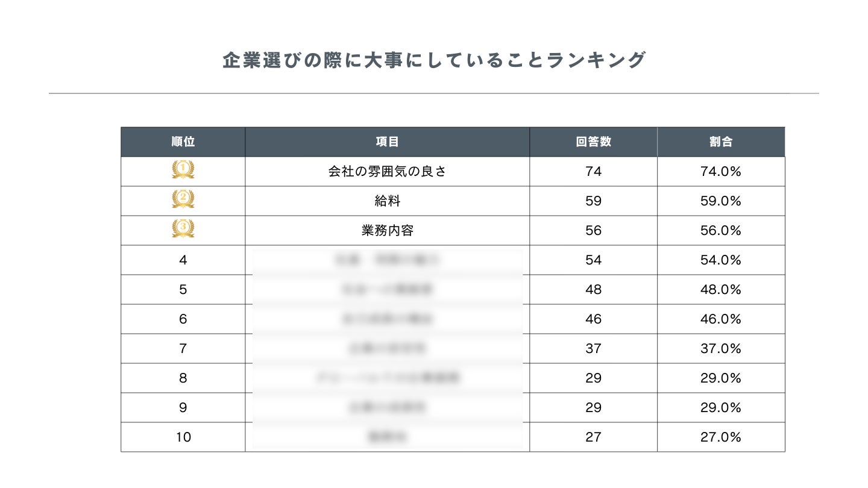The height and width of the screenshot is (488, 868).
Task: Click the ranking title heading text
Action: coord(434,60)
